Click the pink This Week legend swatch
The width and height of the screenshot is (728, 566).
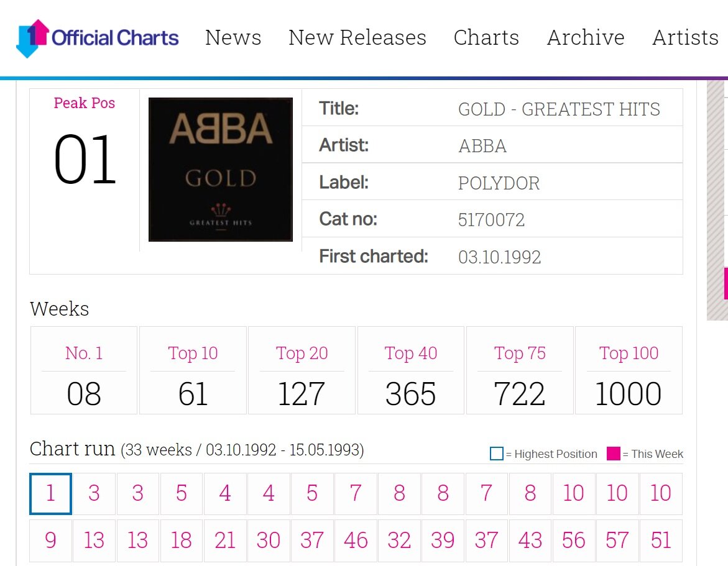point(614,454)
